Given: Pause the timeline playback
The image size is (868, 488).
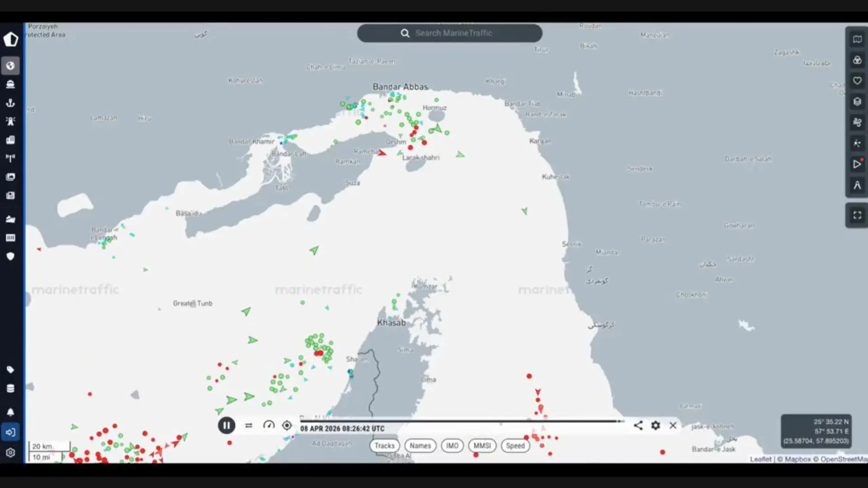Looking at the screenshot, I should tap(226, 425).
